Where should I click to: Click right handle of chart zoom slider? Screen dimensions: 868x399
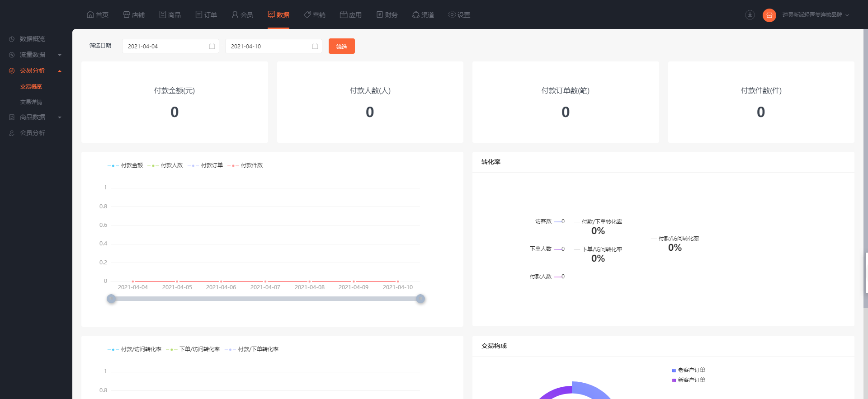(x=420, y=299)
